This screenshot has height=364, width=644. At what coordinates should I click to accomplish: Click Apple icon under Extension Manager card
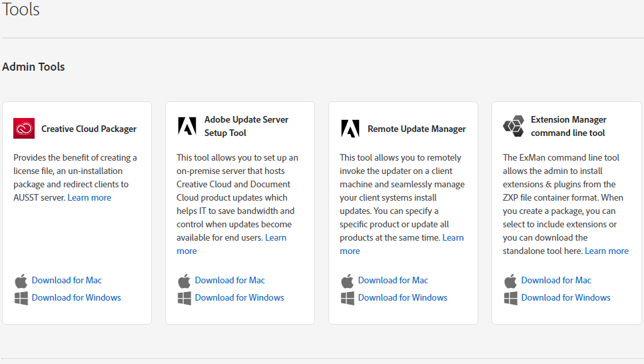[511, 281]
